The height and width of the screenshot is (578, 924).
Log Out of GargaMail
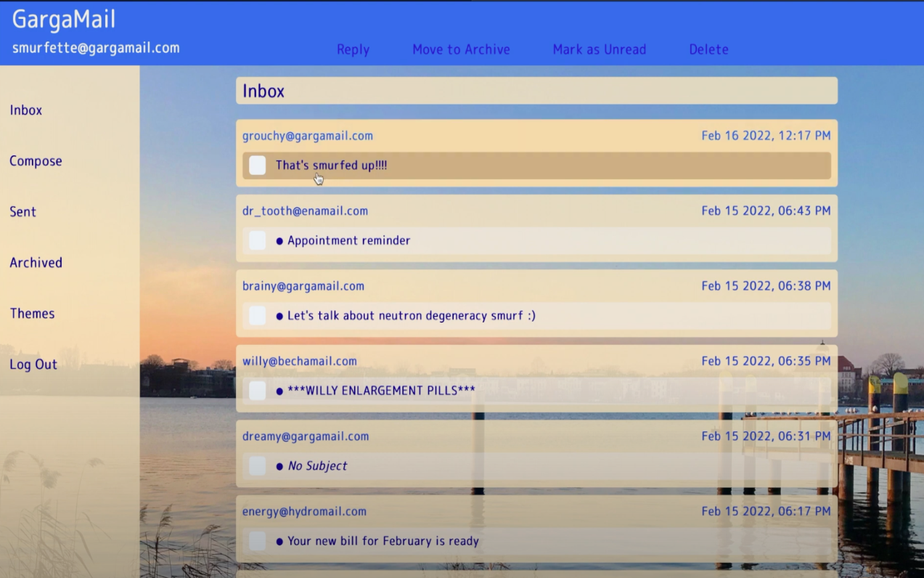(x=33, y=365)
